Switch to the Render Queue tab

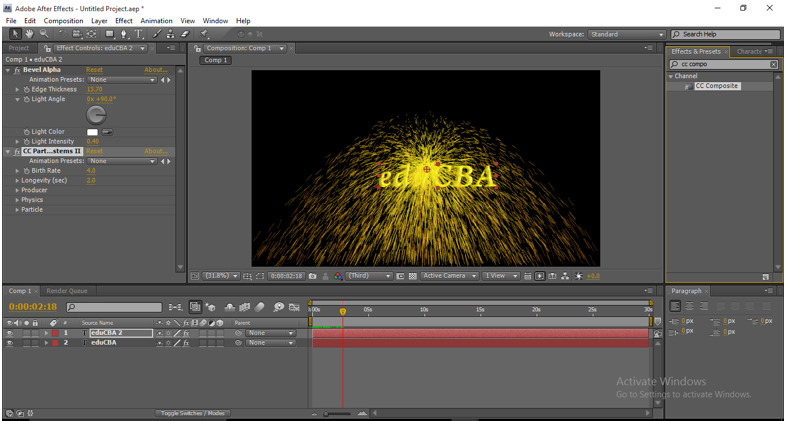67,291
